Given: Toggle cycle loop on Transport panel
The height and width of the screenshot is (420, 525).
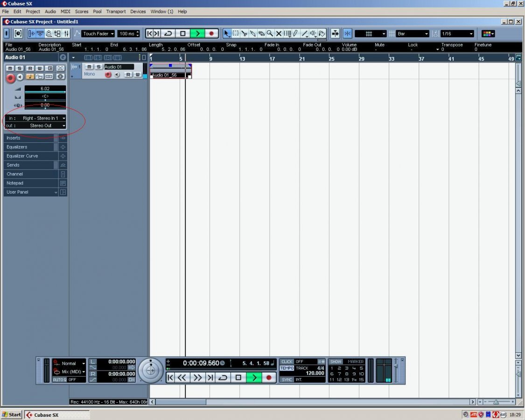Looking at the screenshot, I should tap(223, 378).
